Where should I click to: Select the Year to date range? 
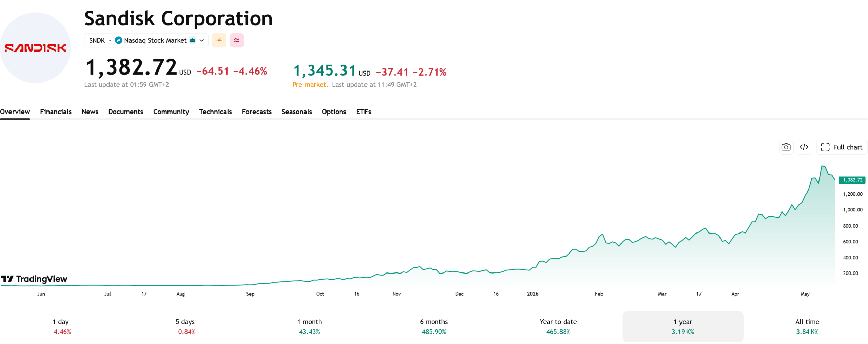[x=558, y=326]
